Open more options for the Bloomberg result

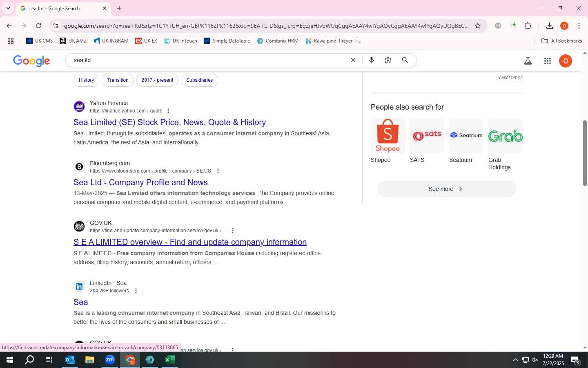click(x=218, y=171)
